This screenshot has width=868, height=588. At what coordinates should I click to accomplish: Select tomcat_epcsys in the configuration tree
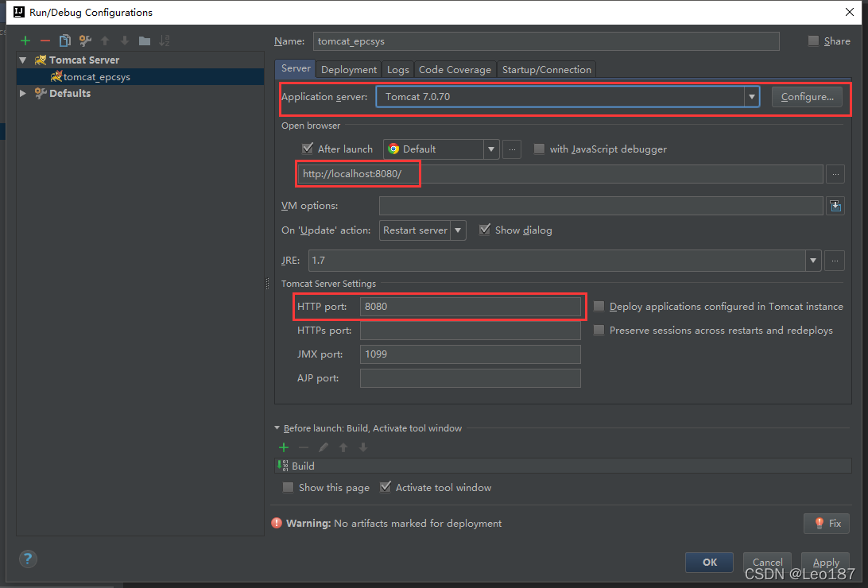(x=141, y=76)
